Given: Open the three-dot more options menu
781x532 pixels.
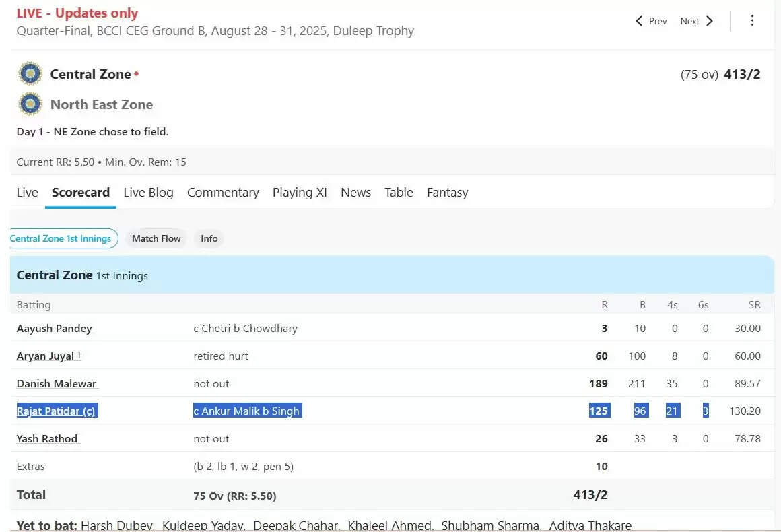Looking at the screenshot, I should point(752,20).
